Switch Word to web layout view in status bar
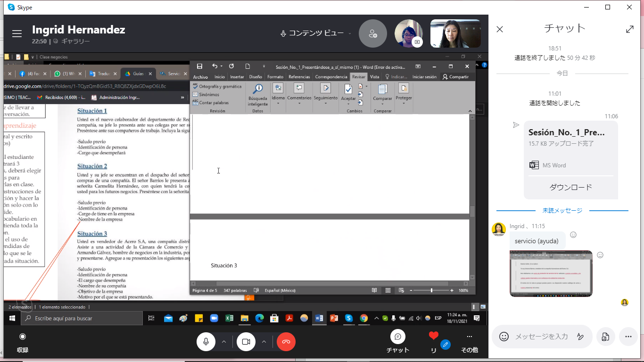This screenshot has width=644, height=362. (401, 290)
